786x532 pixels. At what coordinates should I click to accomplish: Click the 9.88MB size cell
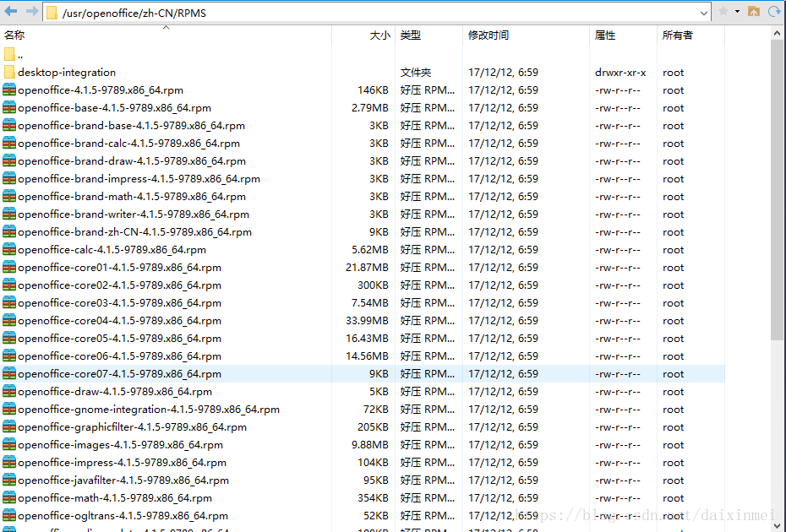click(370, 445)
